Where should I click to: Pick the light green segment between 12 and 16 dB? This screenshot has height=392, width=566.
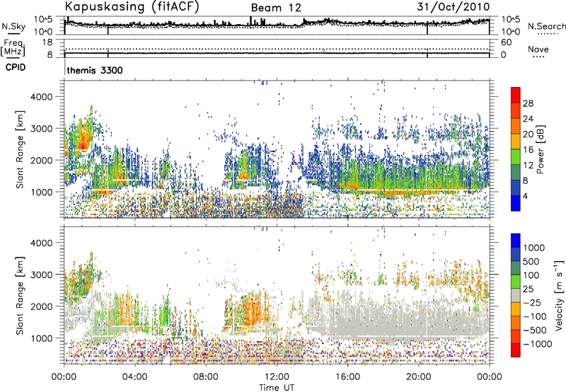pos(516,157)
